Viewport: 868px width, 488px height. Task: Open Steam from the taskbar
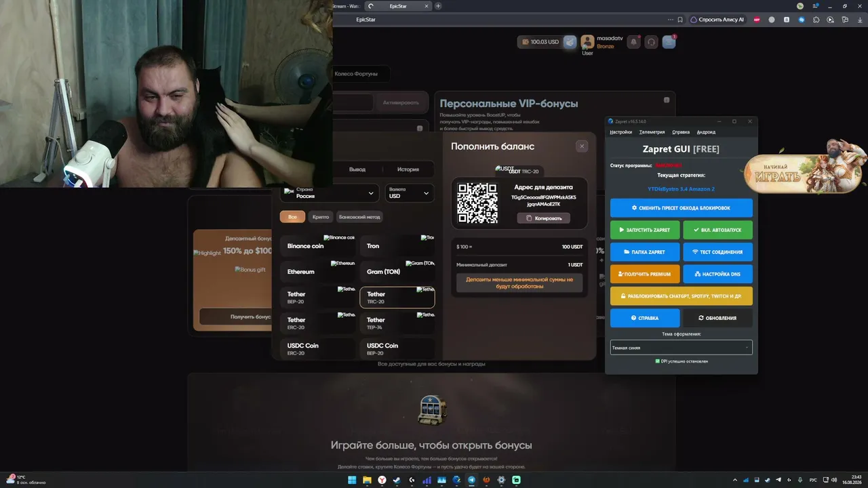(x=397, y=480)
